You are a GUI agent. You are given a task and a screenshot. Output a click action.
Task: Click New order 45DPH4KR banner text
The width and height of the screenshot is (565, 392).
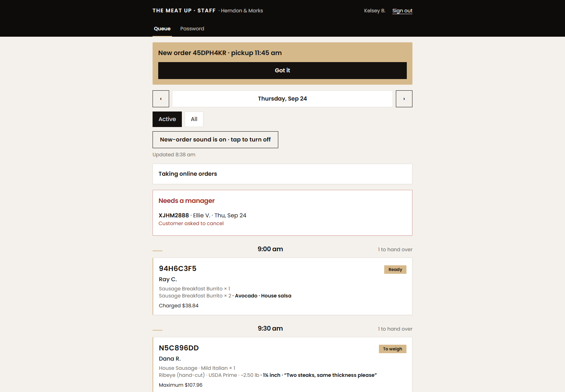(x=220, y=53)
